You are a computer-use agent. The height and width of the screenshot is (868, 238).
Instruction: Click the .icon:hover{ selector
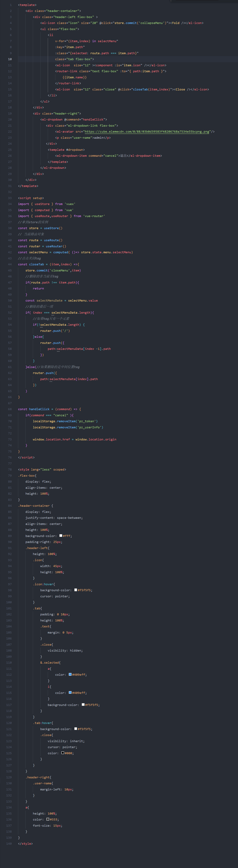pyautogui.click(x=44, y=584)
